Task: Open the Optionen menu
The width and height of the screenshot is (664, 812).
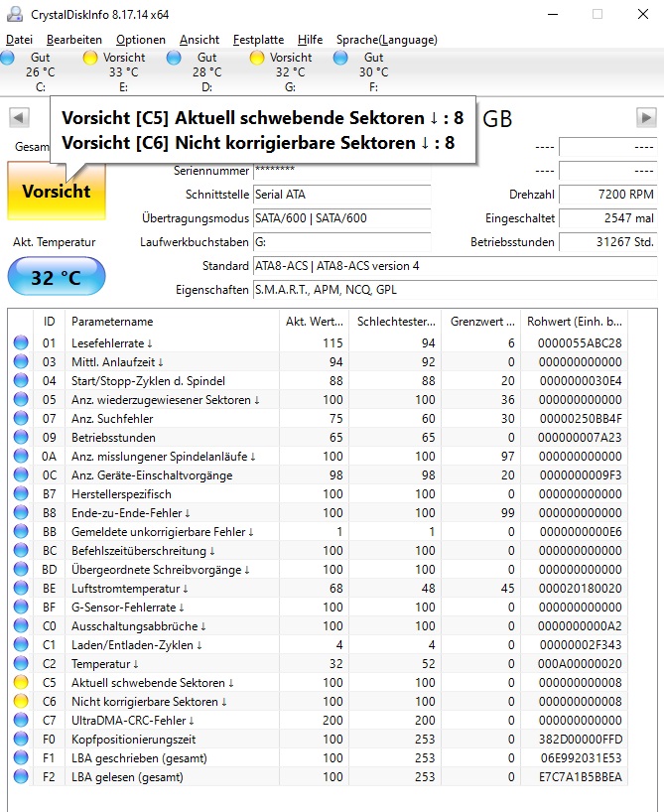Action: coord(141,40)
